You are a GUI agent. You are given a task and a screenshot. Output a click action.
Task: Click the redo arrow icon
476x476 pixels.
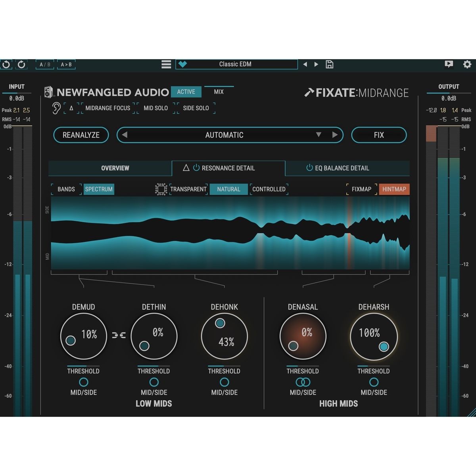click(x=21, y=64)
